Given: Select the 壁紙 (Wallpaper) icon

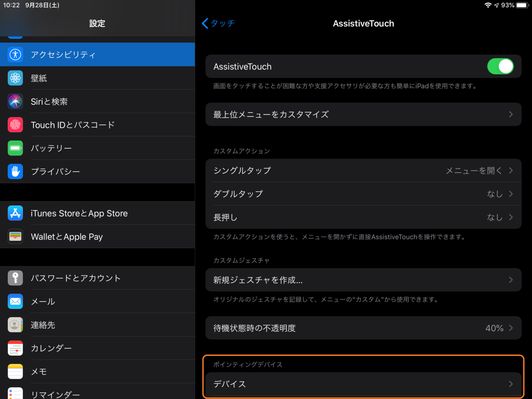Looking at the screenshot, I should click(x=16, y=78).
